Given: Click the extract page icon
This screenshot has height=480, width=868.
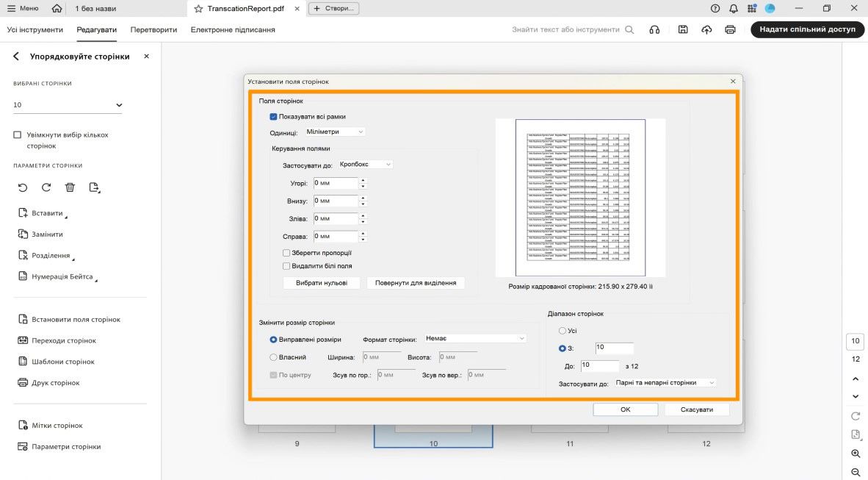Looking at the screenshot, I should coord(94,187).
